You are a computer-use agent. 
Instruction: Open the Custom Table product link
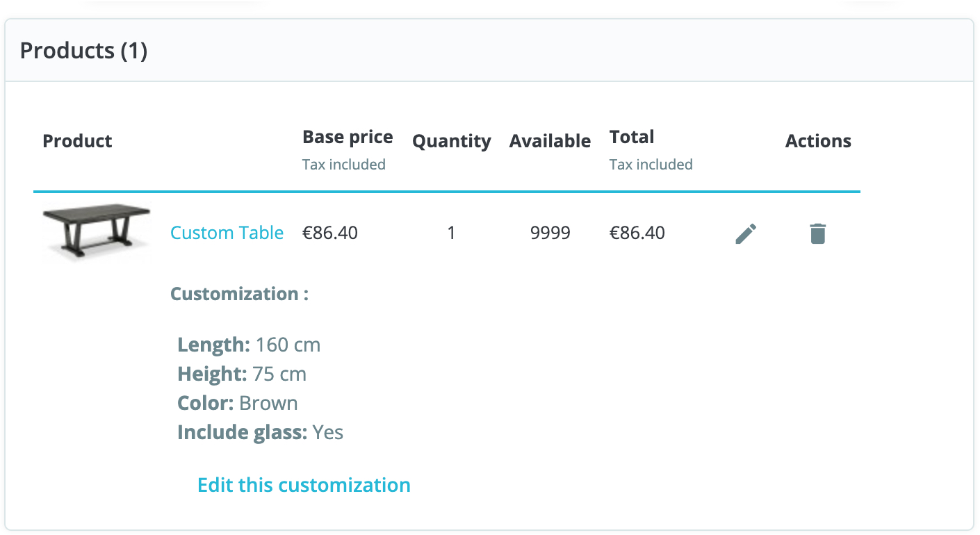click(x=227, y=233)
